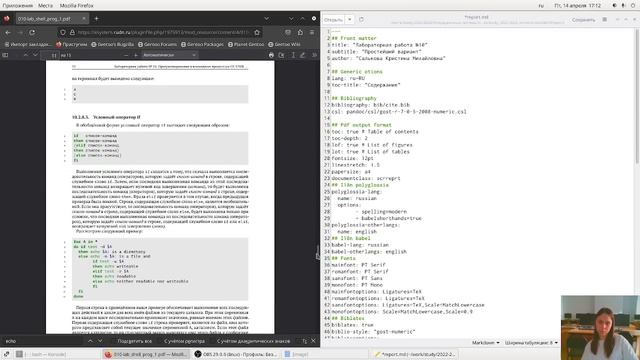Image resolution: width=640 pixels, height=360 pixels.
Task: Select the PDF draw tool
Action: click(x=302, y=55)
